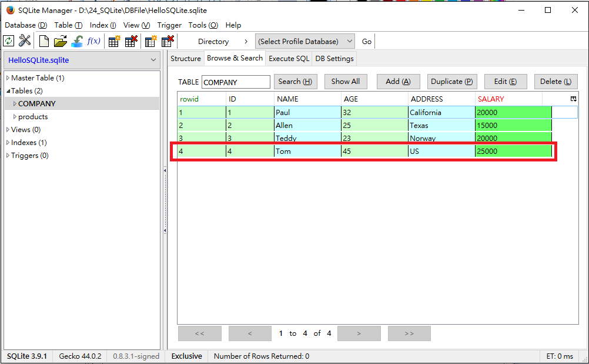Screen dimensions: 589x364
Task: Click inside the TABLE name input field
Action: pos(236,81)
